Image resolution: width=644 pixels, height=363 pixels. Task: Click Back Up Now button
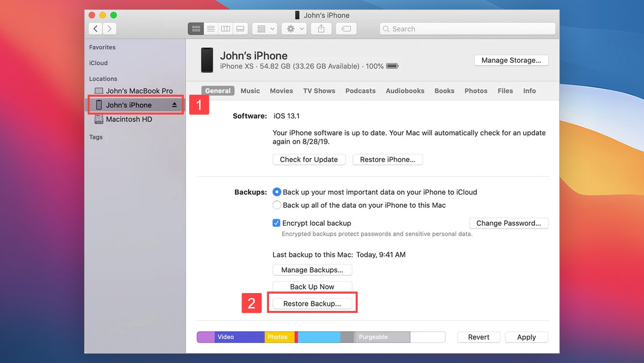(x=312, y=287)
